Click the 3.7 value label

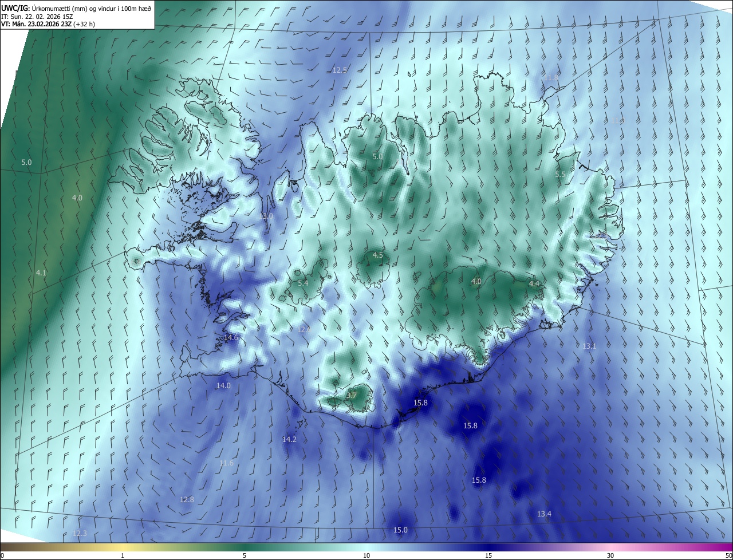tap(352, 396)
